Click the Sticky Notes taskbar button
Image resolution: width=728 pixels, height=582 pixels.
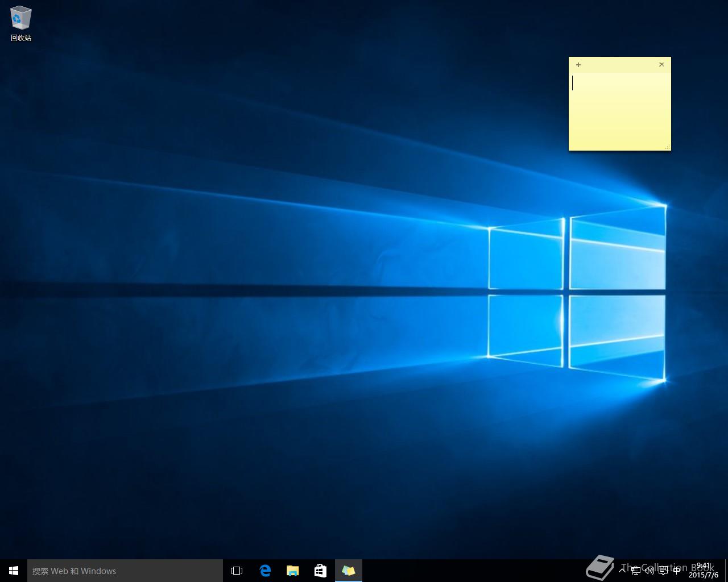[x=348, y=571]
